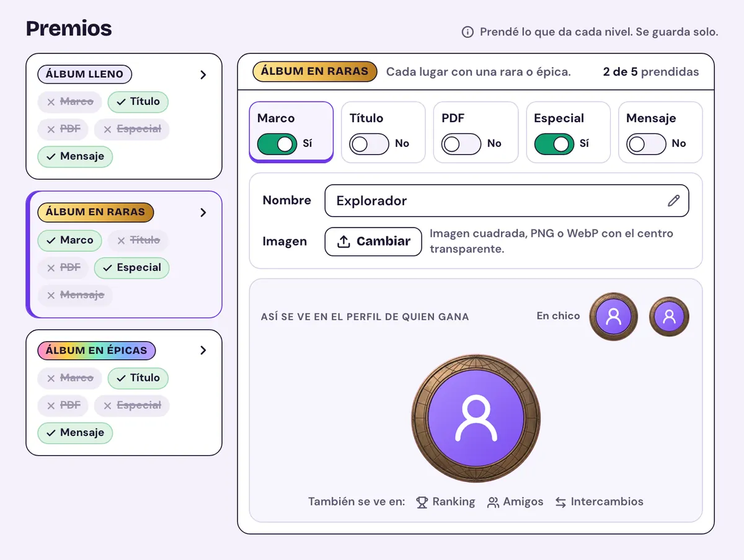744x560 pixels.
Task: Open the Álbum en raras card chevron
Action: [203, 212]
